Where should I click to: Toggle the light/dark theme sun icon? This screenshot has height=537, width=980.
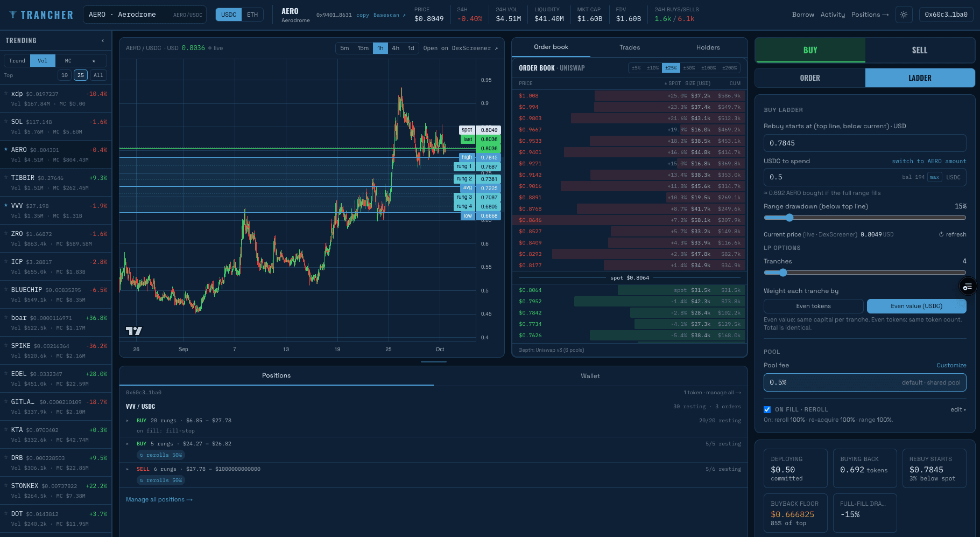click(x=904, y=15)
